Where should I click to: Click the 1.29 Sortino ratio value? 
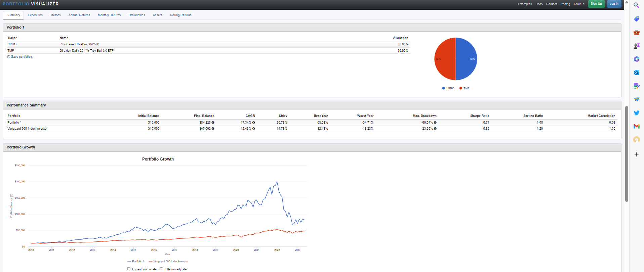tap(540, 129)
